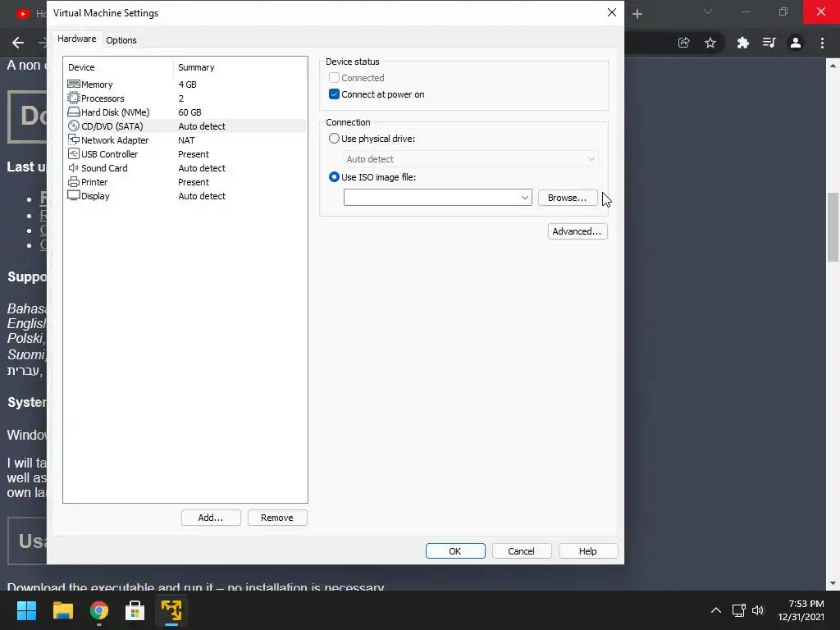Click the Browse... button

click(x=568, y=198)
